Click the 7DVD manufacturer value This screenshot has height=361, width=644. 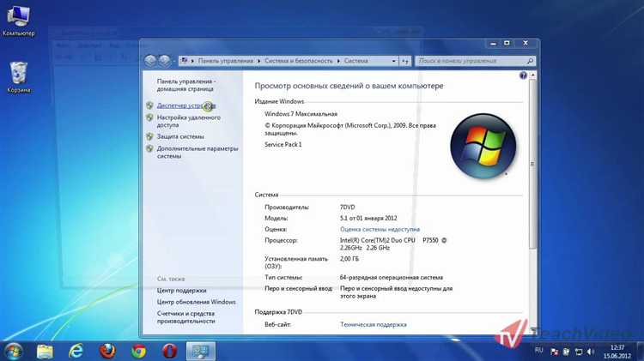347,208
